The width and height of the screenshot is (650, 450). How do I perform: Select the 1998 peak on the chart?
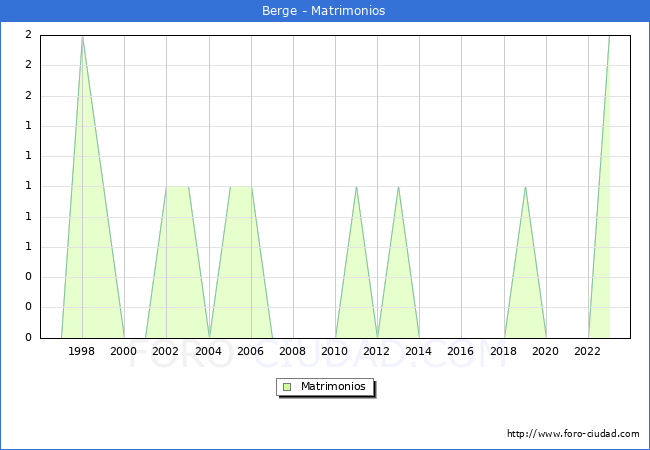point(82,37)
